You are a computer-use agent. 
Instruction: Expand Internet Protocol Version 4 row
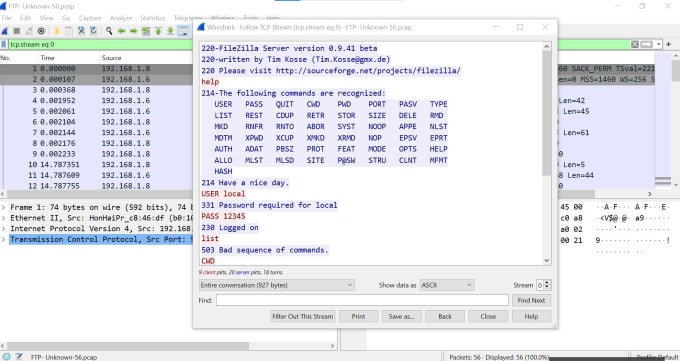pos(3,229)
